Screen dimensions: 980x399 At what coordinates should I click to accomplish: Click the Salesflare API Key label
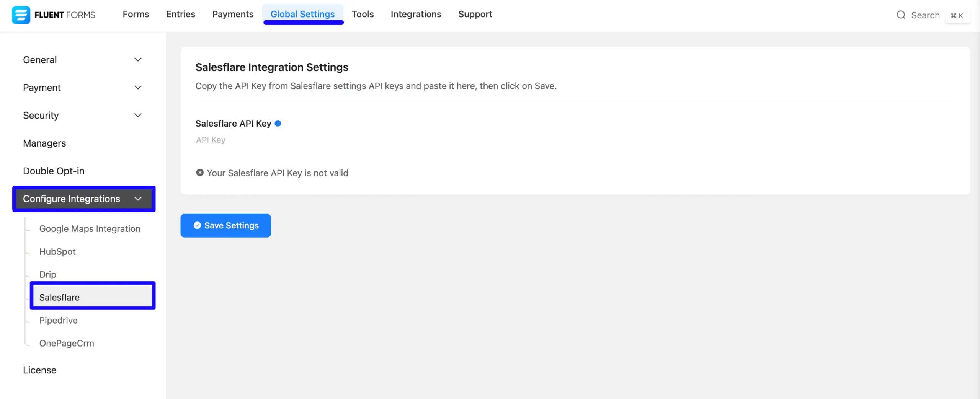pos(233,123)
